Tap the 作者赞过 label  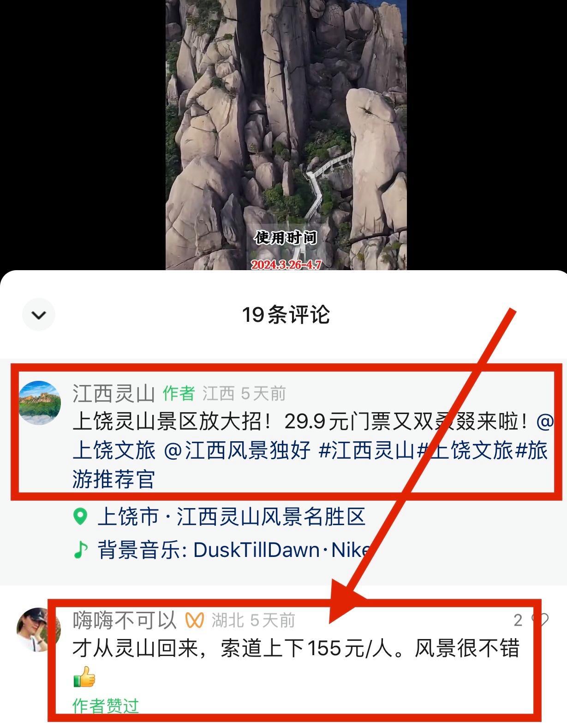106,705
